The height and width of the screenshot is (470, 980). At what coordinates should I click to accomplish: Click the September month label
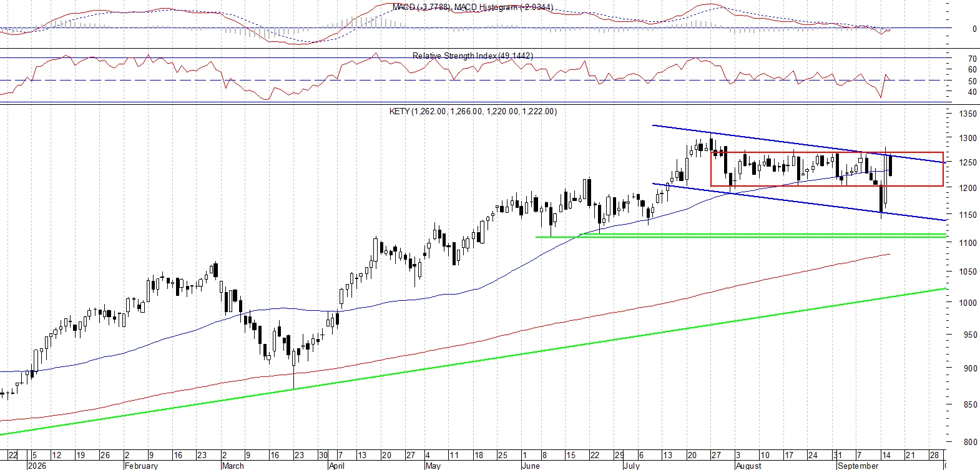point(858,466)
